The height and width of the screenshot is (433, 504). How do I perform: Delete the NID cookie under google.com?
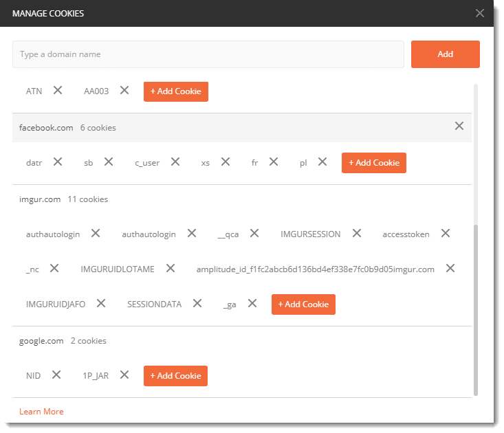click(56, 375)
